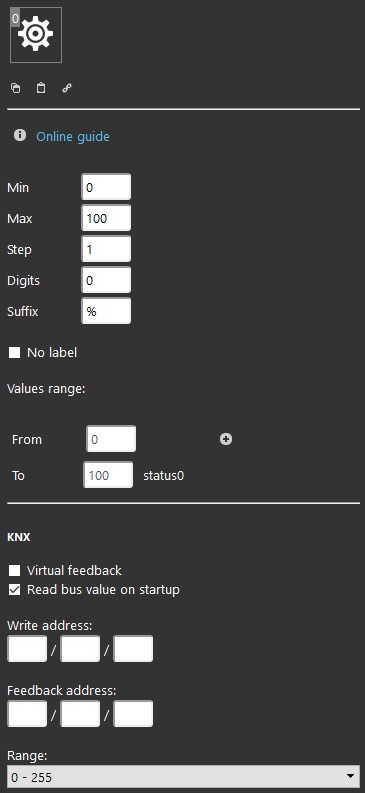
Task: Add a values range with plus icon
Action: pos(226,439)
